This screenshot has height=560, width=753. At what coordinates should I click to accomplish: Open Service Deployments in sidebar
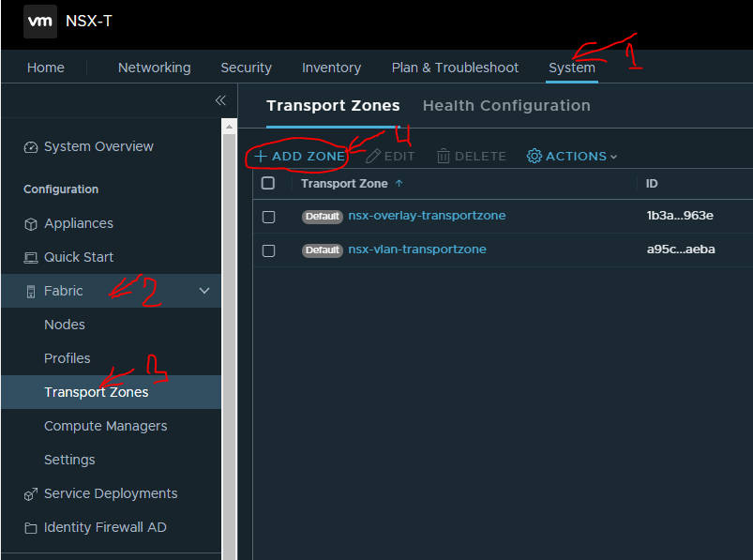point(111,493)
